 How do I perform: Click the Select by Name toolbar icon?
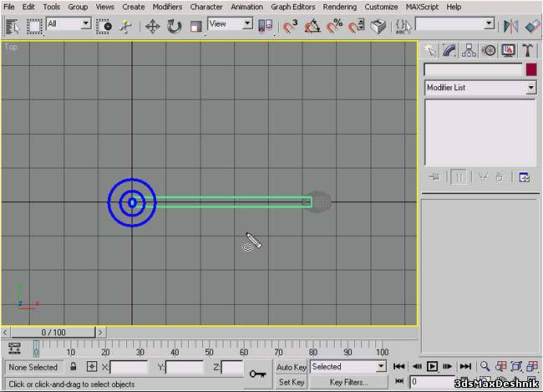[x=13, y=27]
